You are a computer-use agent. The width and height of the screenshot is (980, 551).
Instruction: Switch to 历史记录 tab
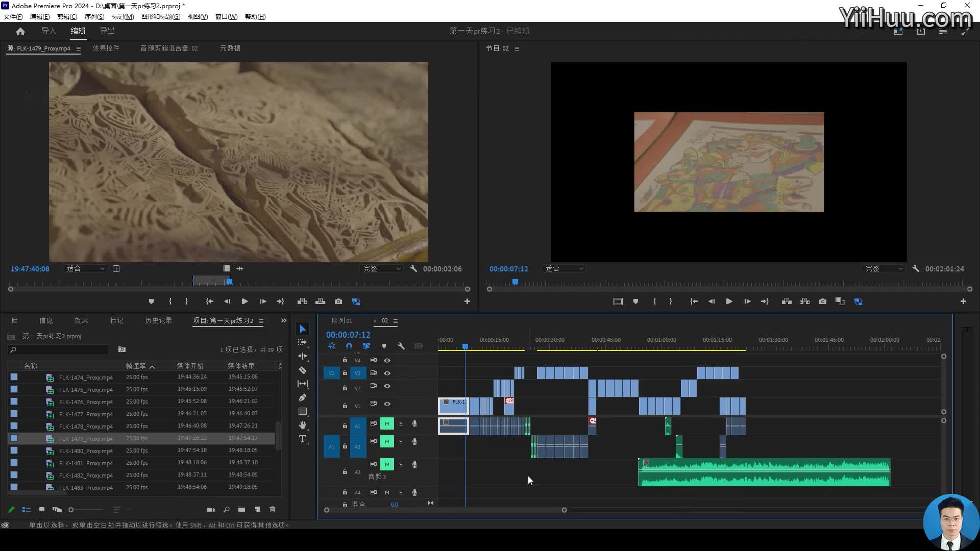coord(158,320)
